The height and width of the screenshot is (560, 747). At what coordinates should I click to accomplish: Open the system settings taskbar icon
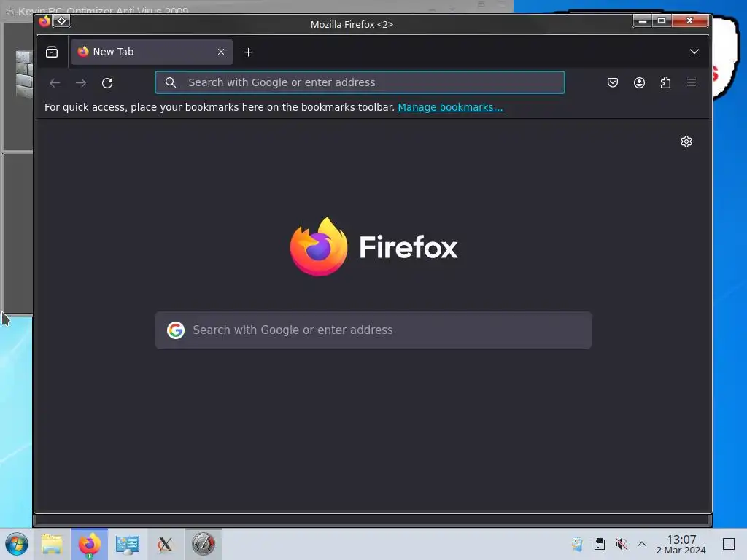tap(127, 544)
